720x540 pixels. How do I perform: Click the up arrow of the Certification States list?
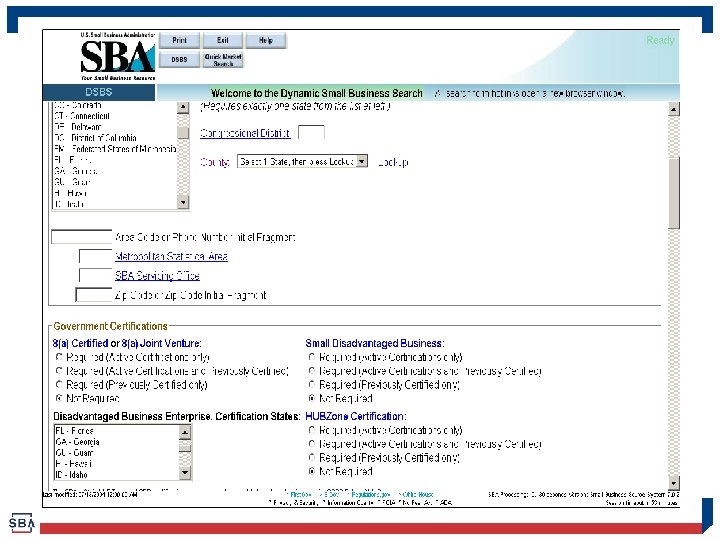(x=185, y=432)
